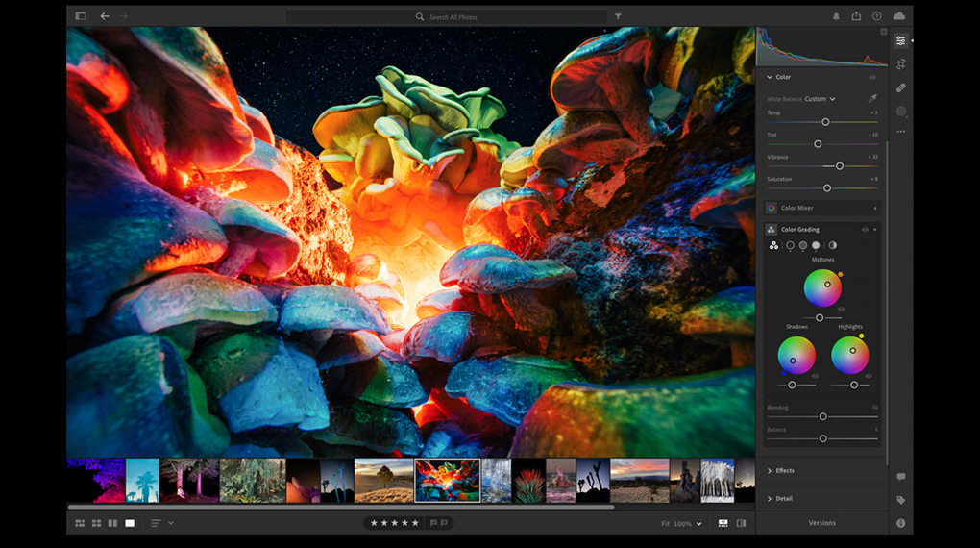The image size is (980, 548).
Task: Open the Edit sliders panel icon
Action: point(900,40)
